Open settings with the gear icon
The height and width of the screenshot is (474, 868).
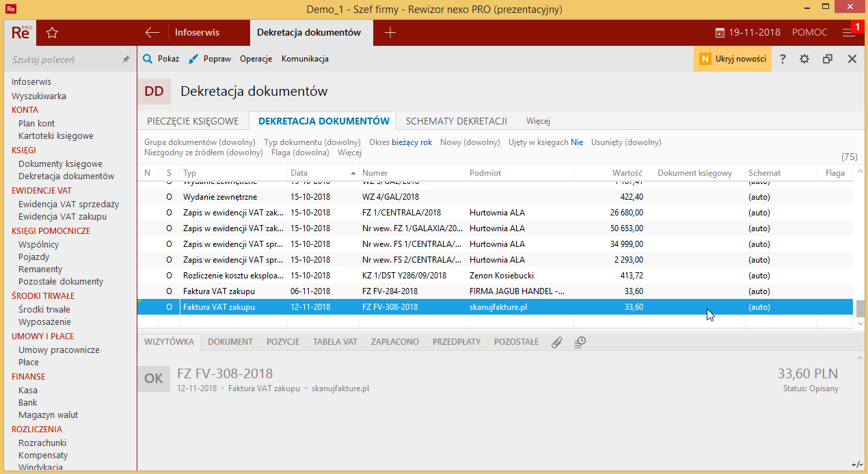(804, 59)
